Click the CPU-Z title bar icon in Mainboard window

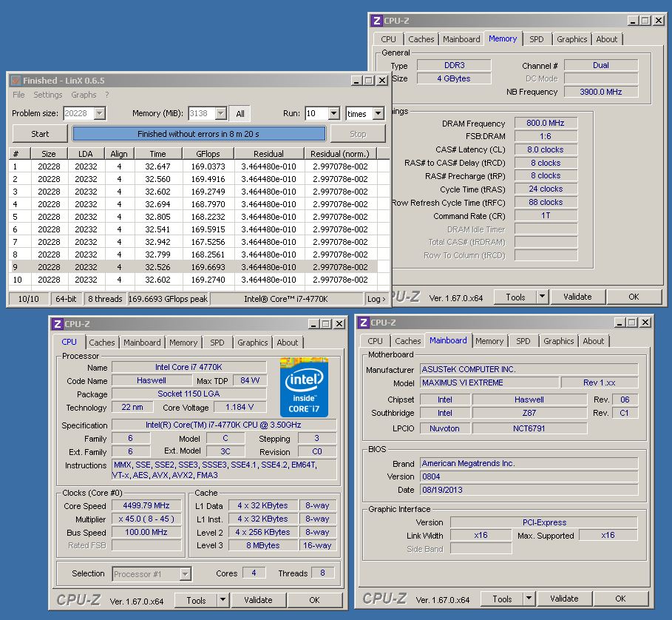[x=363, y=323]
